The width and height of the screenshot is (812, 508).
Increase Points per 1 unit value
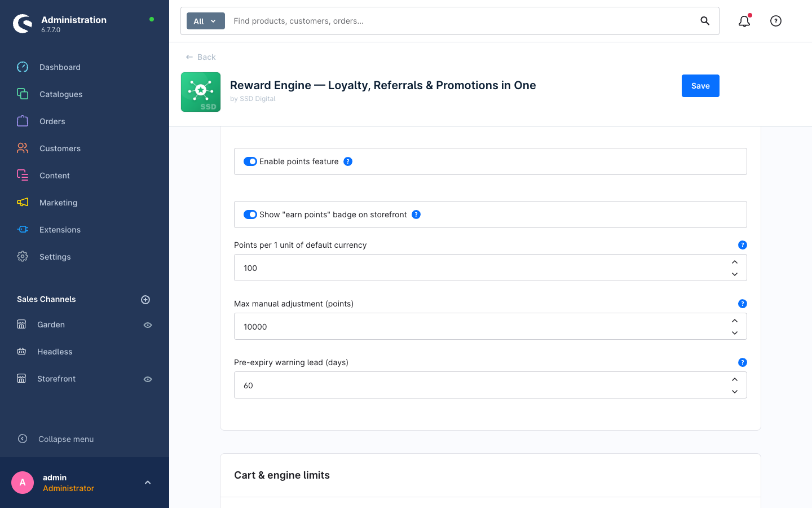(x=735, y=262)
